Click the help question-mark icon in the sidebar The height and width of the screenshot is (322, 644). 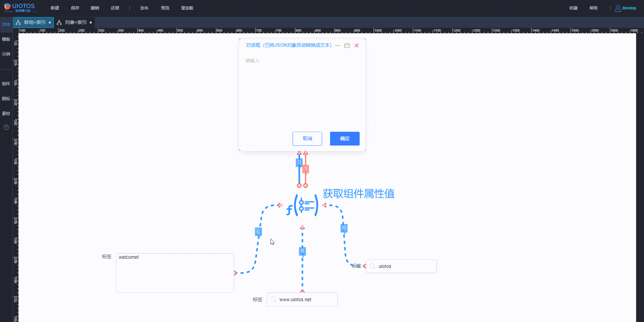pyautogui.click(x=6, y=127)
